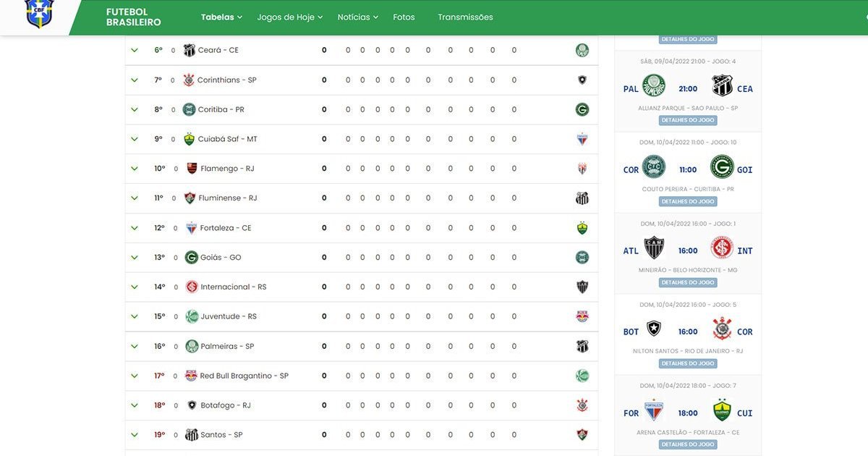
Task: Open DETALHES DO JOGO for the FOR x CUI match
Action: point(688,444)
